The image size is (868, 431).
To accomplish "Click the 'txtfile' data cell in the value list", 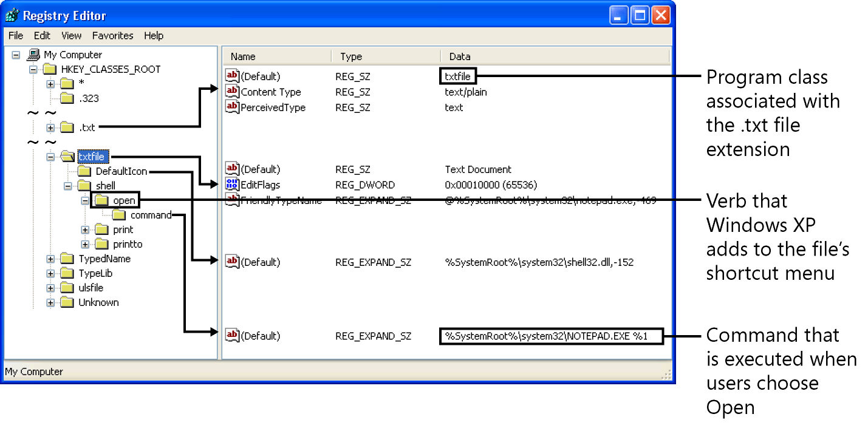I will [458, 76].
